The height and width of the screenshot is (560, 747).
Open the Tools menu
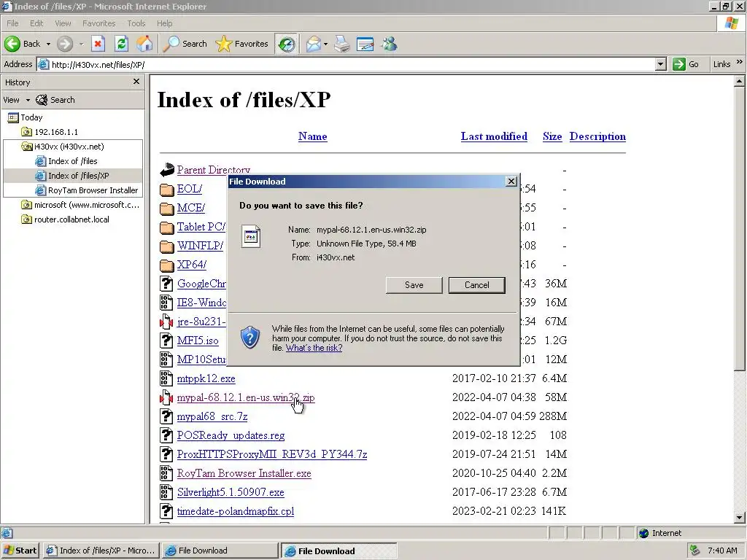pos(136,23)
